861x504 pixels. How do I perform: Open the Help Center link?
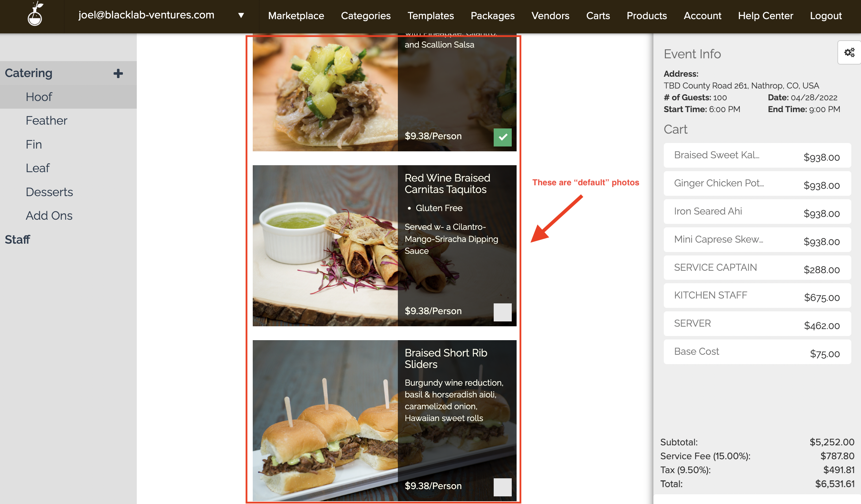(765, 16)
